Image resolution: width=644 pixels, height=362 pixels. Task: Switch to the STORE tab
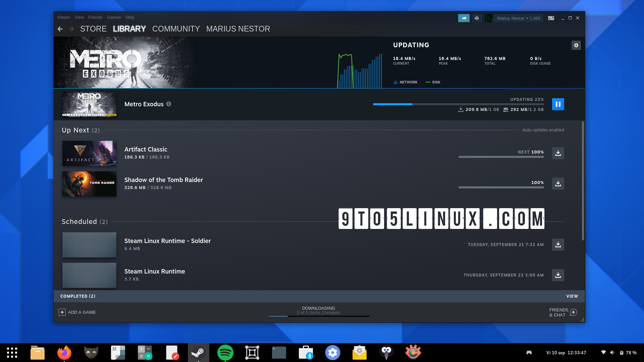(93, 29)
